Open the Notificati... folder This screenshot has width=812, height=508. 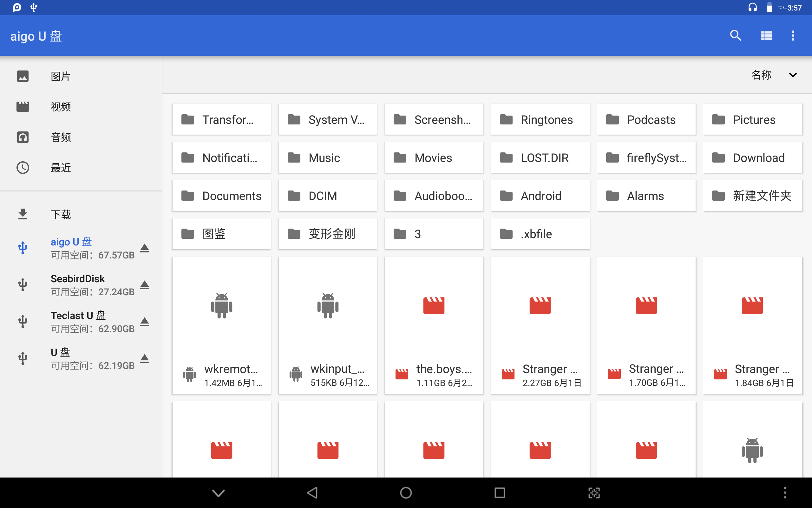pyautogui.click(x=221, y=157)
